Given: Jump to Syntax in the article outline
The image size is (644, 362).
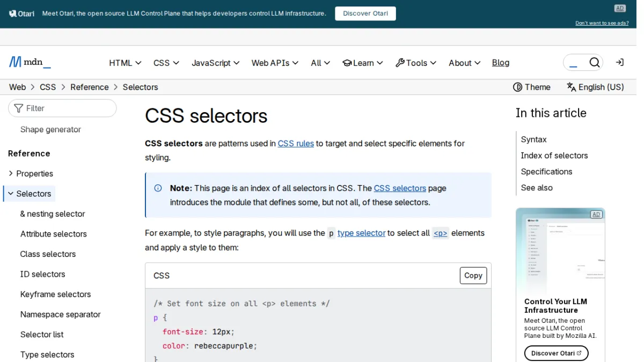Looking at the screenshot, I should point(533,139).
